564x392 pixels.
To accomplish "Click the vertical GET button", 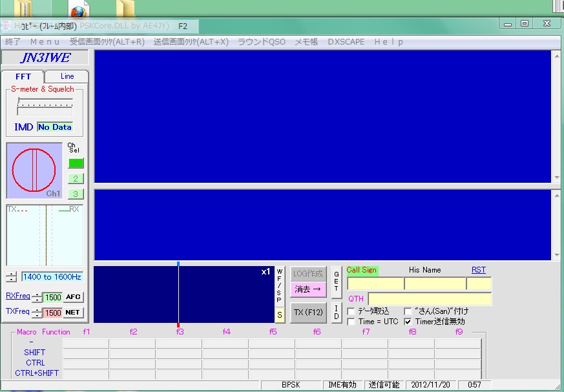I will pyautogui.click(x=337, y=282).
